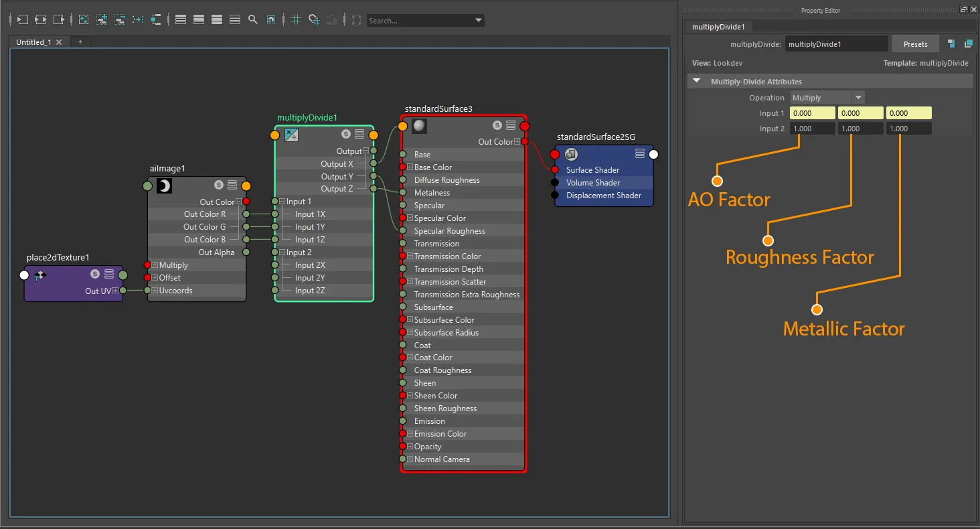Select the Full view mode (third bars icon)
980x529 pixels.
pos(217,20)
